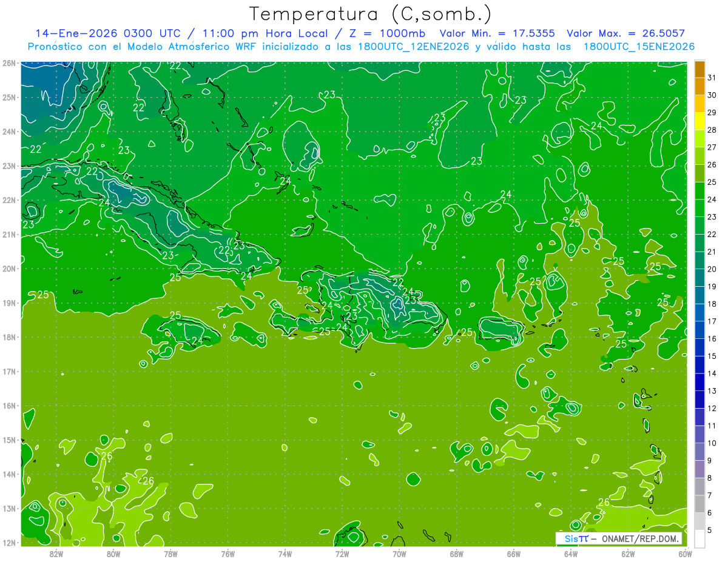The width and height of the screenshot is (728, 562).
Task: Click the longitude axis label "78W"
Action: point(170,553)
